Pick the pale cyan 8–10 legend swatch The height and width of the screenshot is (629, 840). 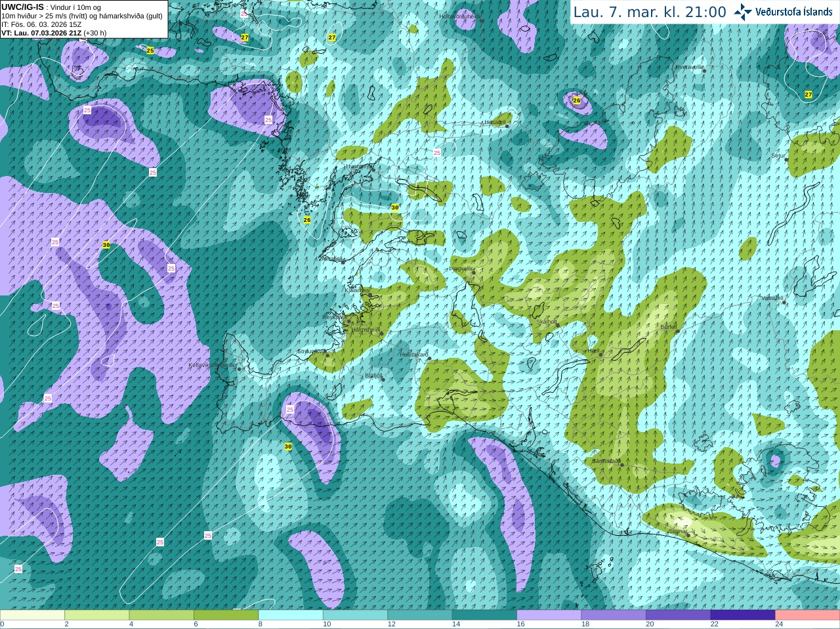291,615
